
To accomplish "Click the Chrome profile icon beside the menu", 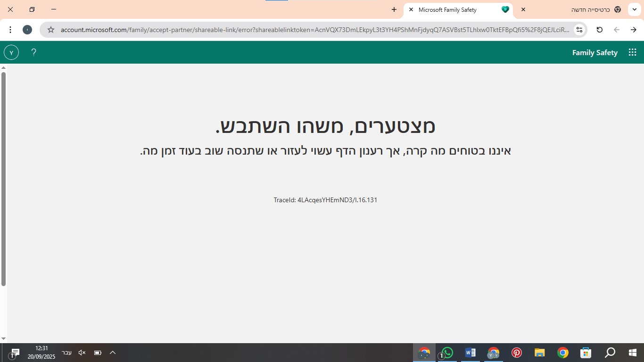I will coord(27,30).
